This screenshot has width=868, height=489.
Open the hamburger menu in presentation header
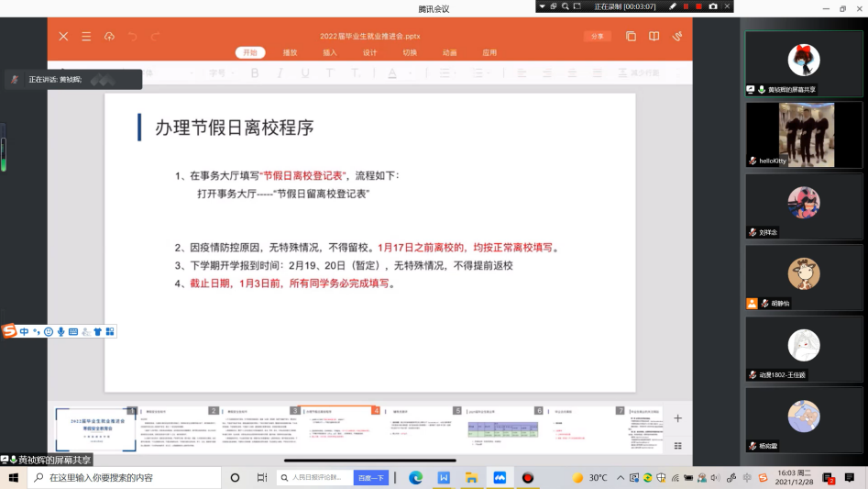pyautogui.click(x=86, y=37)
